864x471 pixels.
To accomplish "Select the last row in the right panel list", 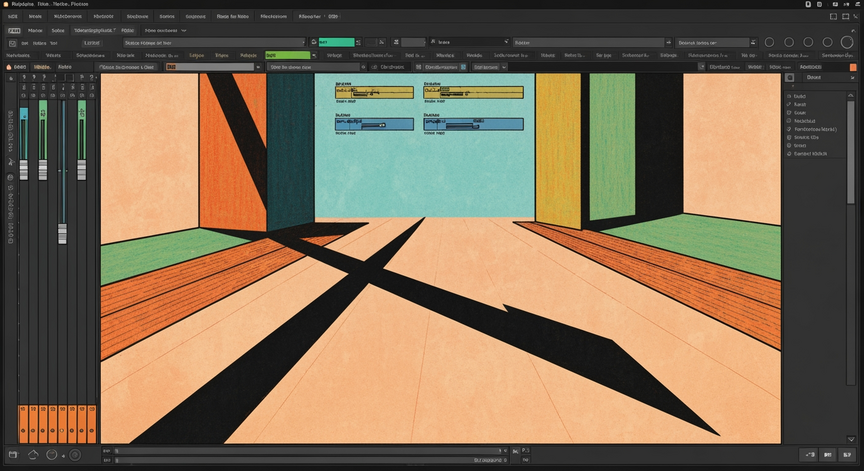I will point(807,154).
